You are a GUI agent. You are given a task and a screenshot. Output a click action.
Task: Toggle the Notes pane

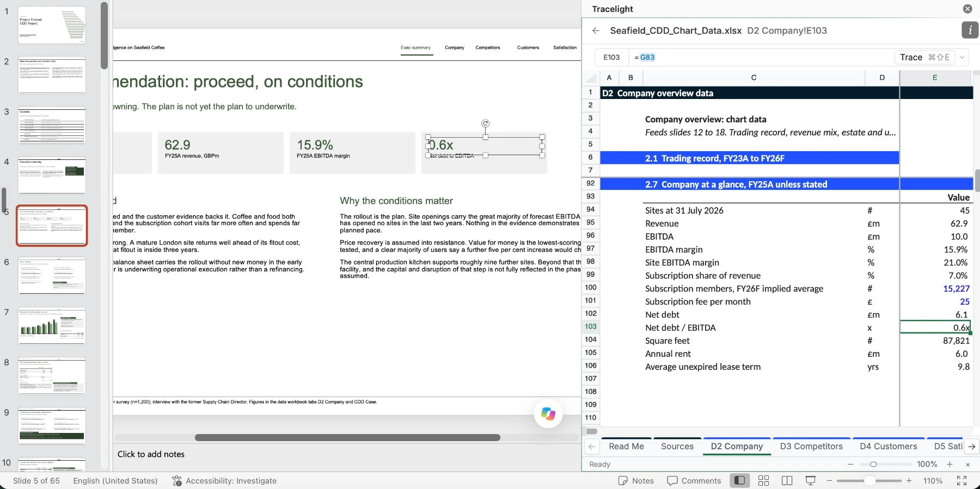point(636,481)
